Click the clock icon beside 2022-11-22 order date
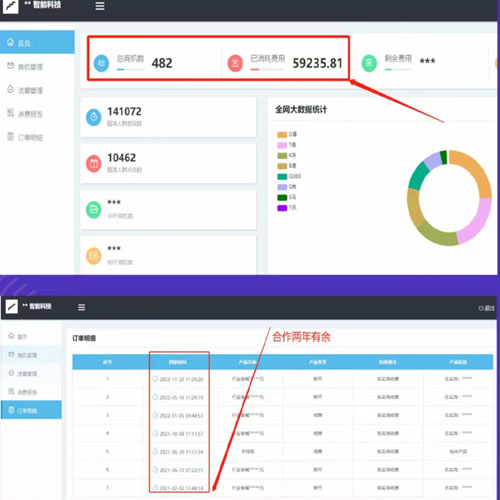This screenshot has height=500, width=500. click(155, 379)
